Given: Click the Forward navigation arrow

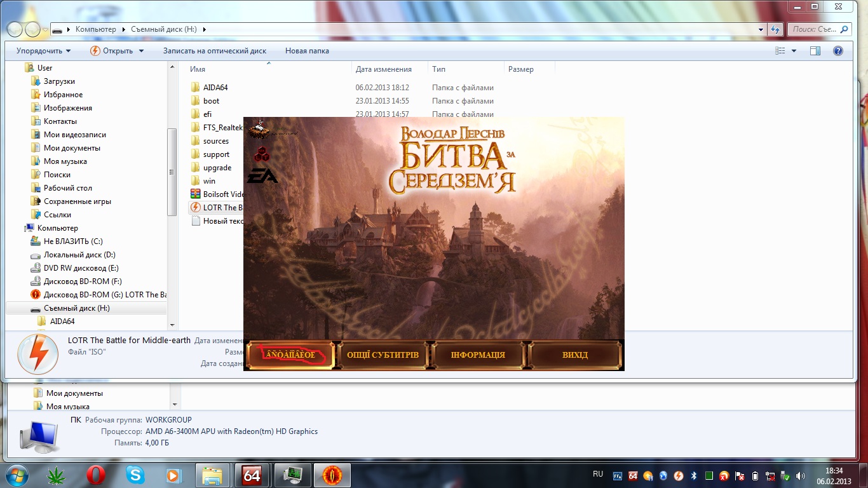Looking at the screenshot, I should 32,29.
